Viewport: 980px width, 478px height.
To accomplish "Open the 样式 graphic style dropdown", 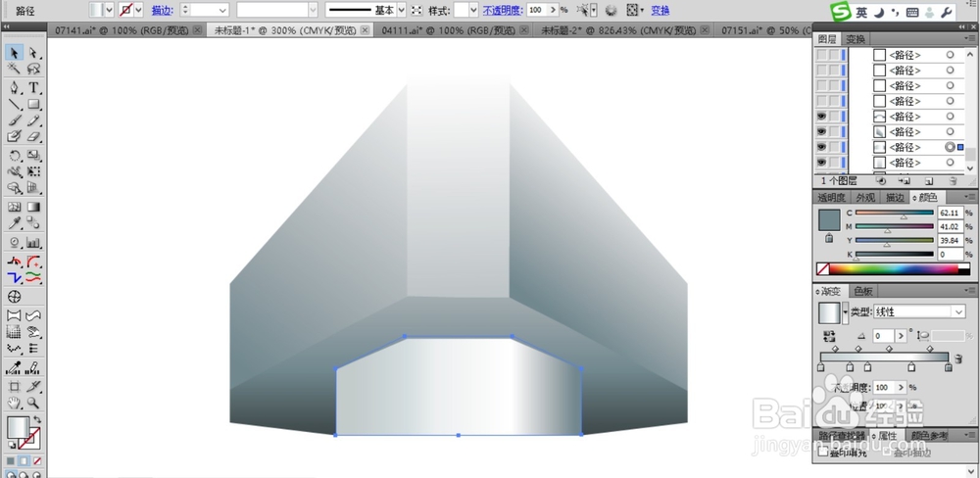I will click(x=473, y=10).
